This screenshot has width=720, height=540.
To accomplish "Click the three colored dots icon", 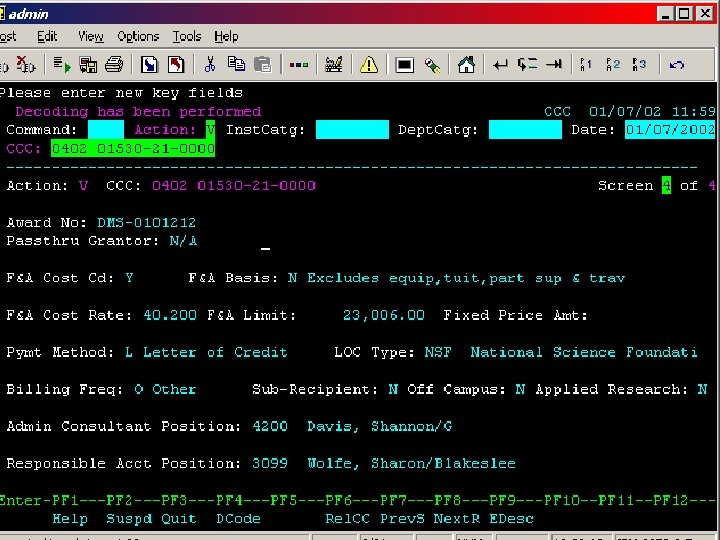I will pos(298,65).
